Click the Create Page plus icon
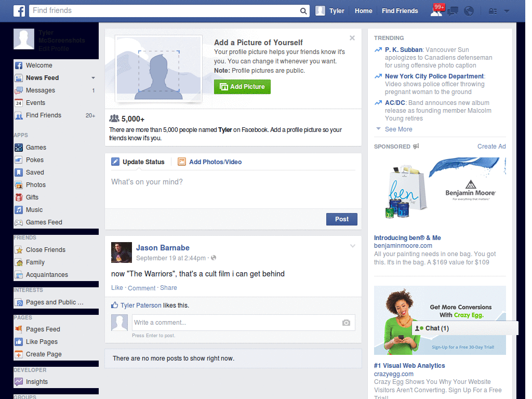 pos(19,354)
